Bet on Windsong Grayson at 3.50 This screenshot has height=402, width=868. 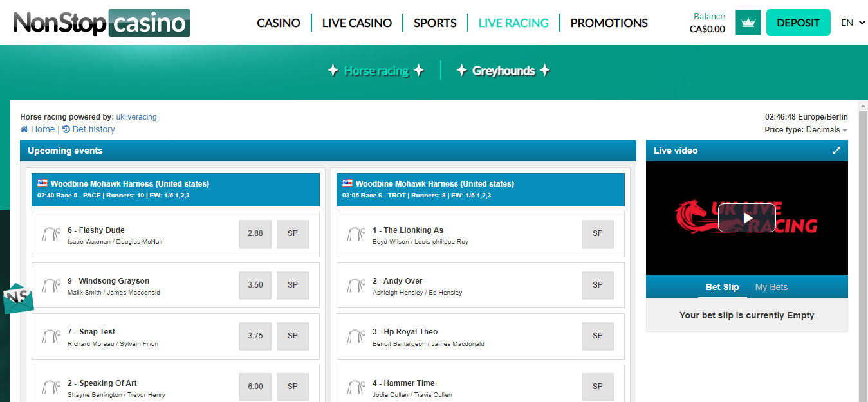255,285
